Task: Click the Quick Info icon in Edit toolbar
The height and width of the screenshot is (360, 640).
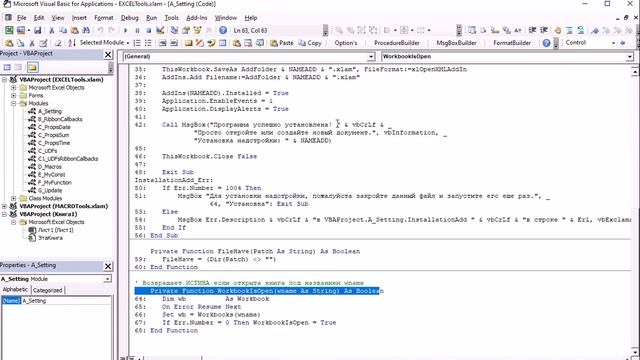Action: (495, 30)
